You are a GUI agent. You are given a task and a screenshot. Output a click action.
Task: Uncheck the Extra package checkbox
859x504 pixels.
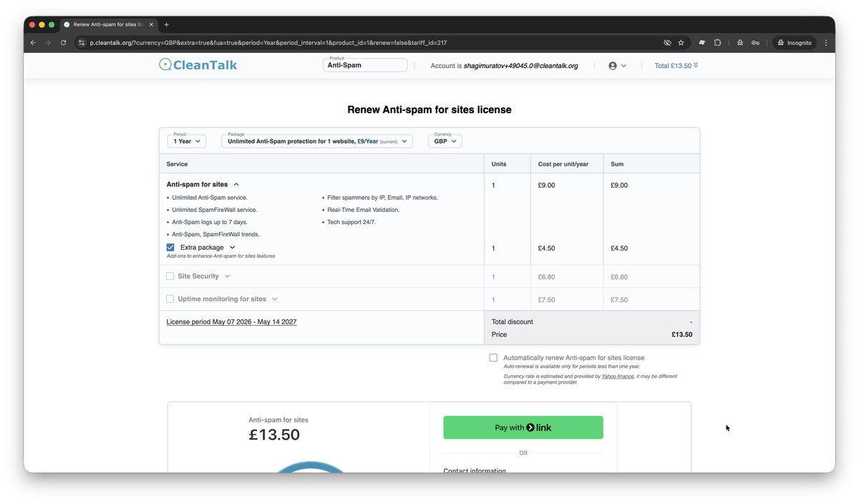pos(170,248)
